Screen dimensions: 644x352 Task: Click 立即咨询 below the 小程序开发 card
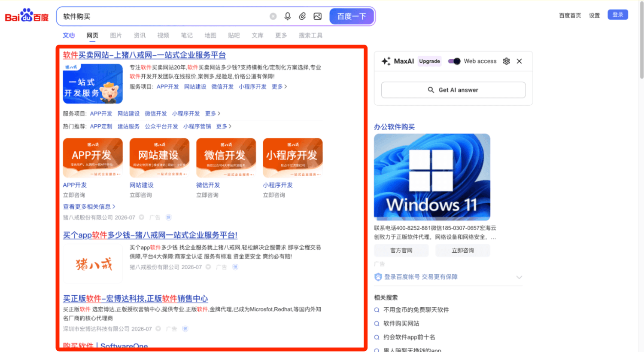click(x=274, y=195)
